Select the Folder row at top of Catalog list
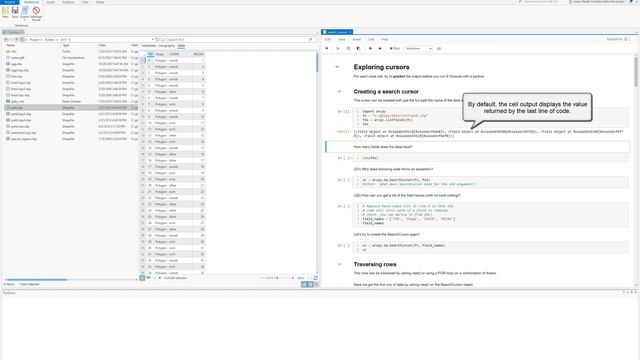The width and height of the screenshot is (640, 360). [71, 51]
